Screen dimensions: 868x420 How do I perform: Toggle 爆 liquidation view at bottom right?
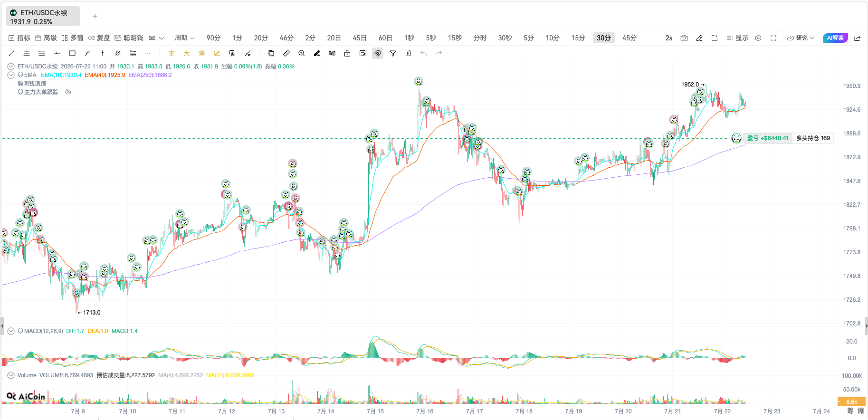pyautogui.click(x=860, y=411)
